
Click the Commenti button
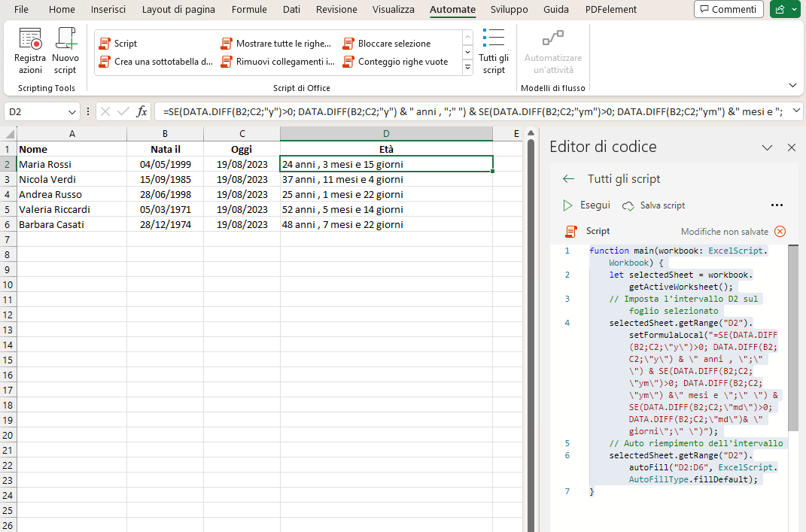[x=728, y=9]
